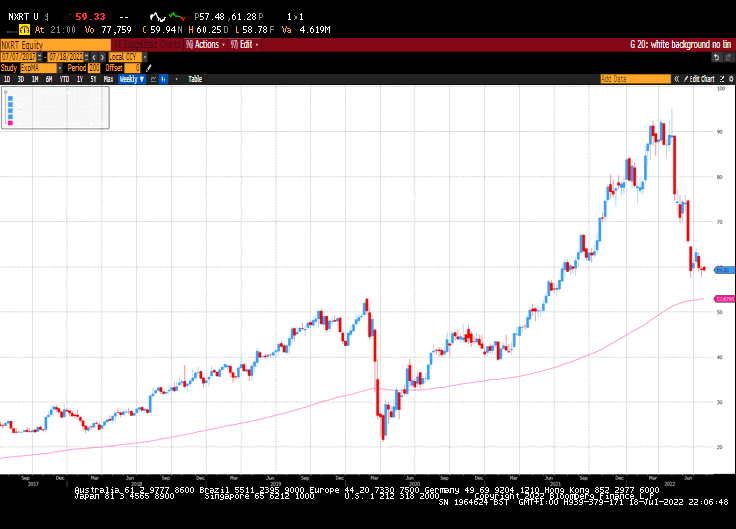
Task: Open the Local CCY currency dropdown
Action: tap(145, 57)
